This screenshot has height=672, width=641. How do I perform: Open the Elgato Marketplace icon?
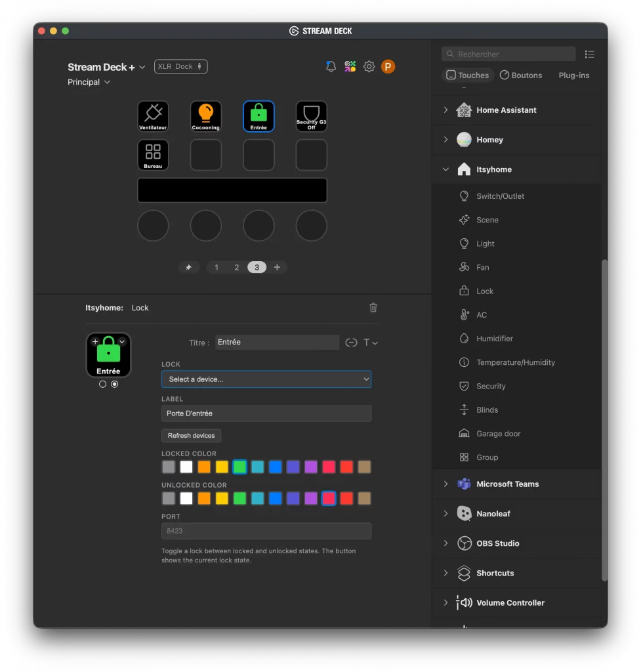(350, 66)
